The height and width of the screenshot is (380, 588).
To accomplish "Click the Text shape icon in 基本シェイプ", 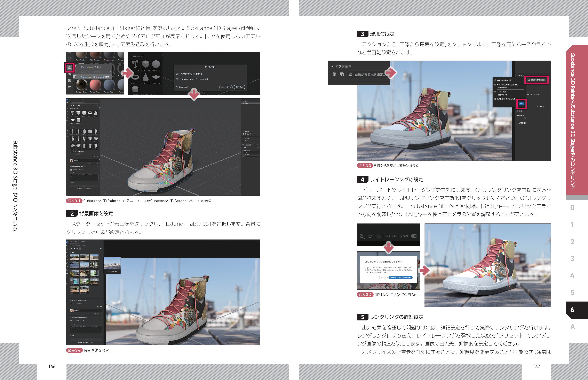I will (135, 64).
